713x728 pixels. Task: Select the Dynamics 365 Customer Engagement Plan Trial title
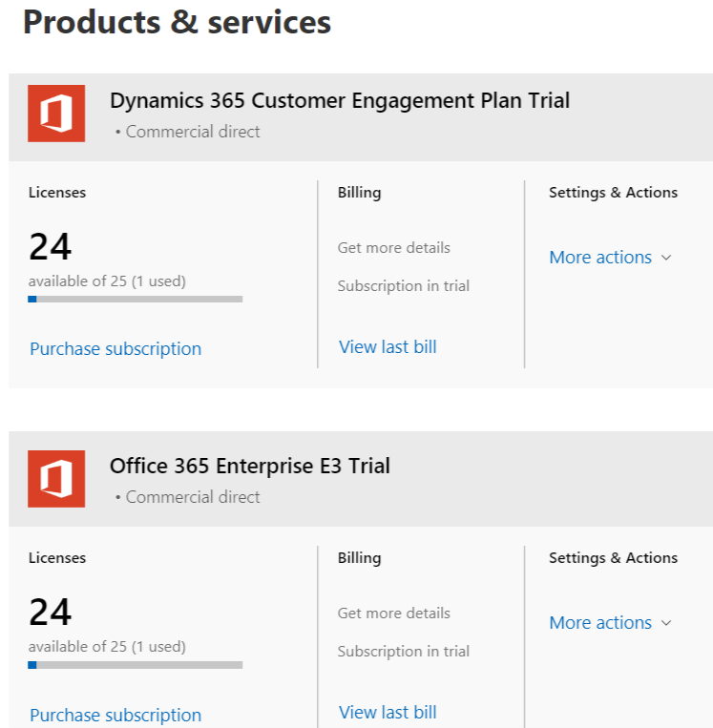click(x=339, y=101)
